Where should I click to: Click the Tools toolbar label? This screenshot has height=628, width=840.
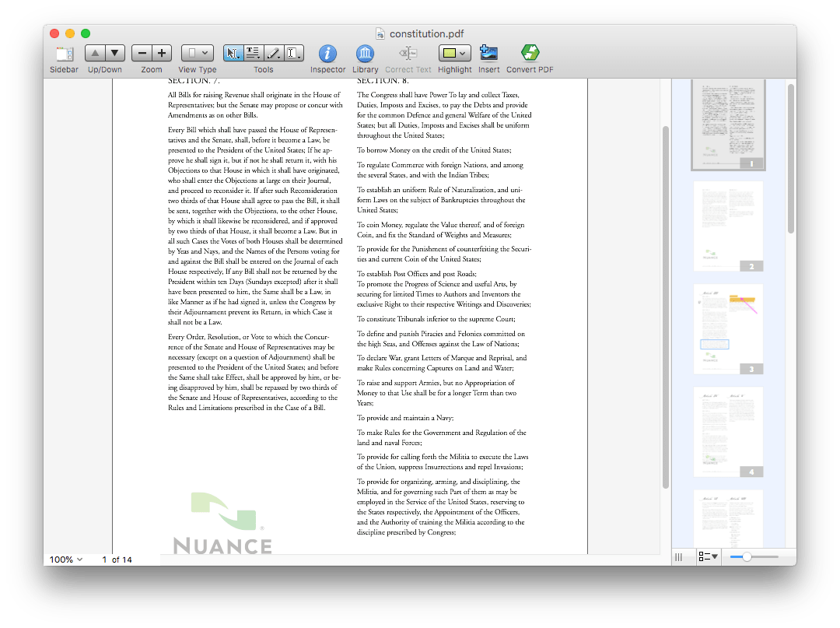[263, 70]
